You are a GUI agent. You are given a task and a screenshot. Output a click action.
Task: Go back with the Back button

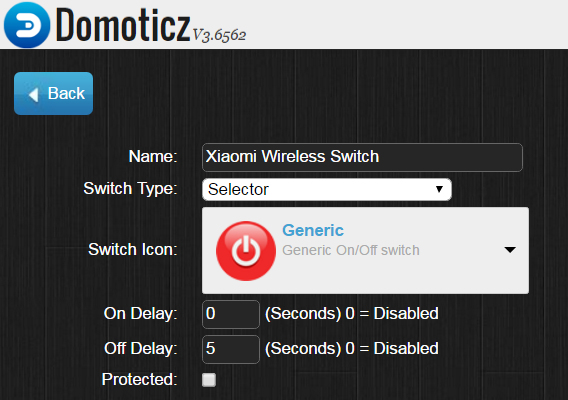pyautogui.click(x=54, y=93)
